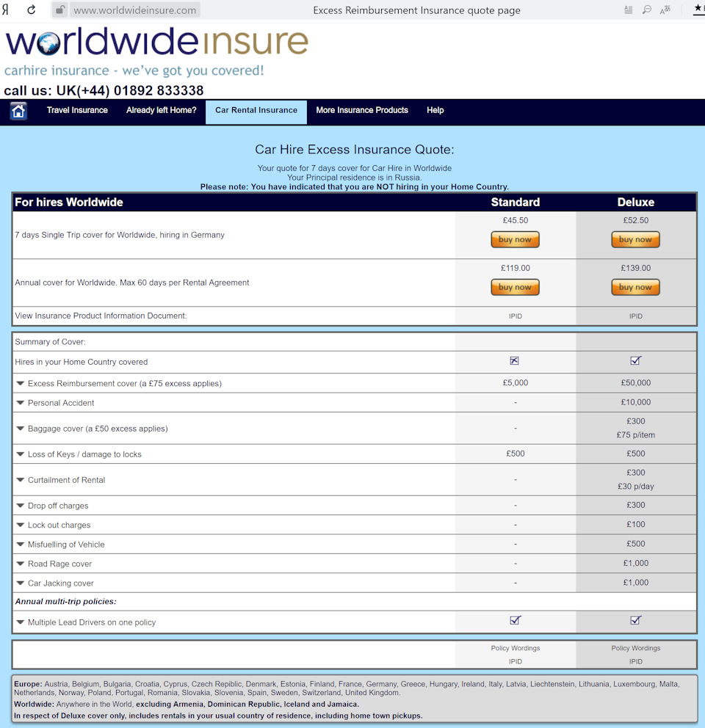Click the address bar URL field
Viewport: 705px width, 728px height.
(135, 10)
